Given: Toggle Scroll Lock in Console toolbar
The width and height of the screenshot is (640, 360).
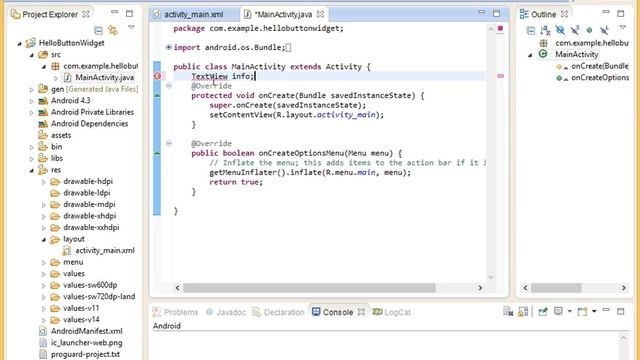Looking at the screenshot, I should click(523, 312).
